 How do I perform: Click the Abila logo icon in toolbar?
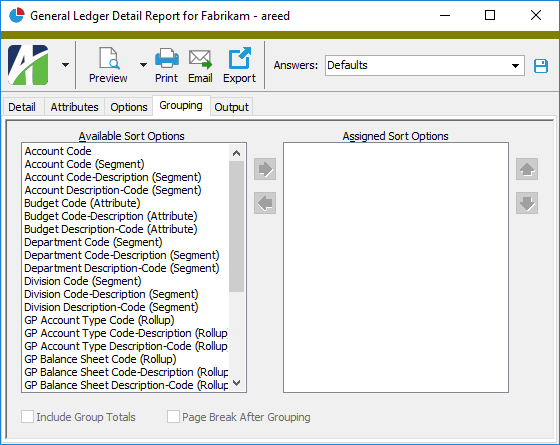coord(28,65)
